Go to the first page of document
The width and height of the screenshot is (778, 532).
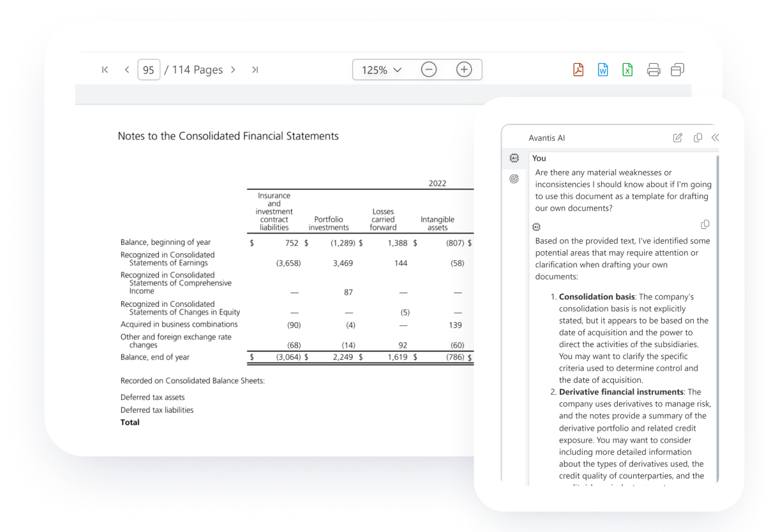[105, 70]
